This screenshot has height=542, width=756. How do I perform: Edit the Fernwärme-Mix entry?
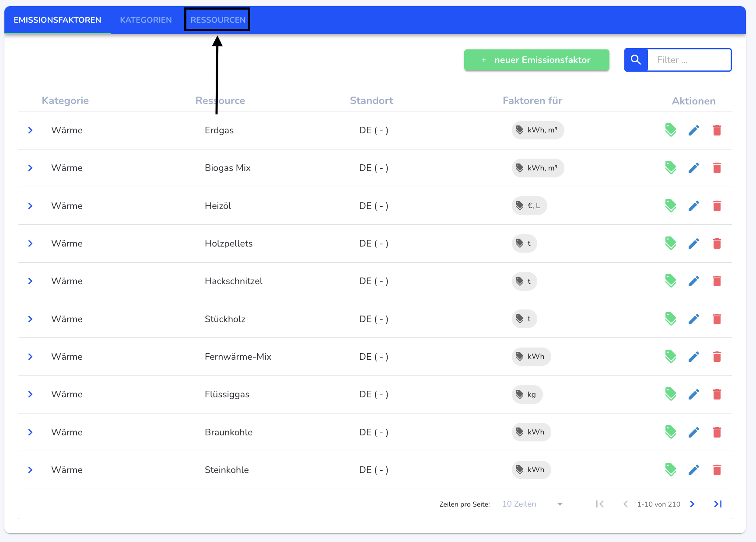tap(694, 357)
